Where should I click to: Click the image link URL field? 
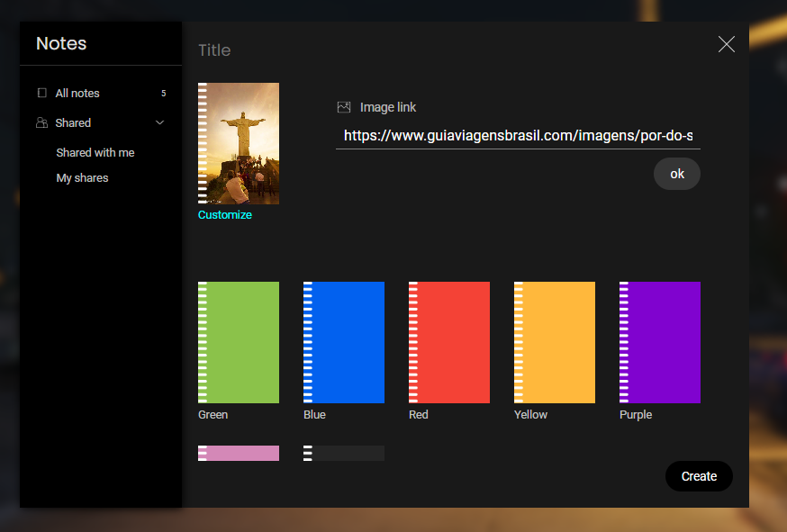click(518, 136)
